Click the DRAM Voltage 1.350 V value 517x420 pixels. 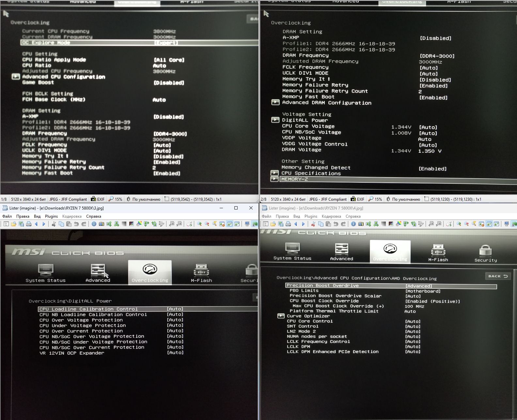tap(430, 151)
